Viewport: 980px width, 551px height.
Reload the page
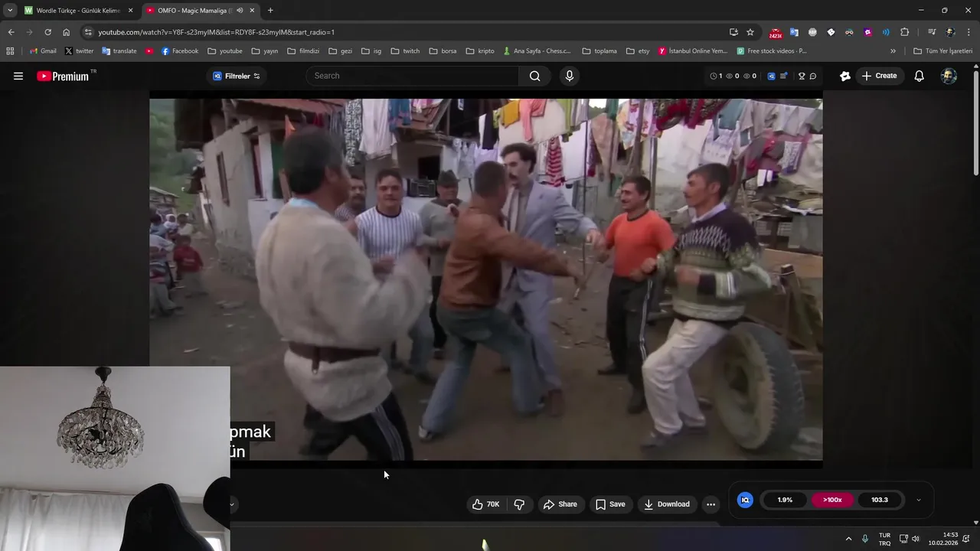click(47, 32)
